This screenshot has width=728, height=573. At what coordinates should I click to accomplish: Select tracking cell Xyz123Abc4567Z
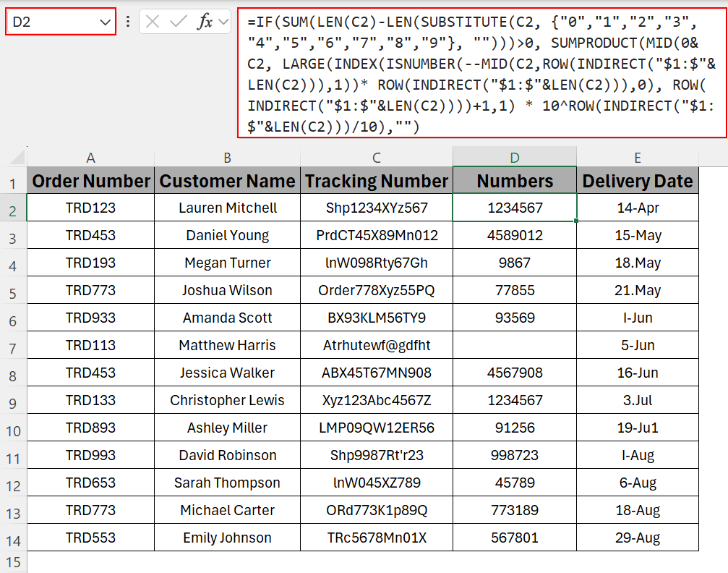(377, 400)
